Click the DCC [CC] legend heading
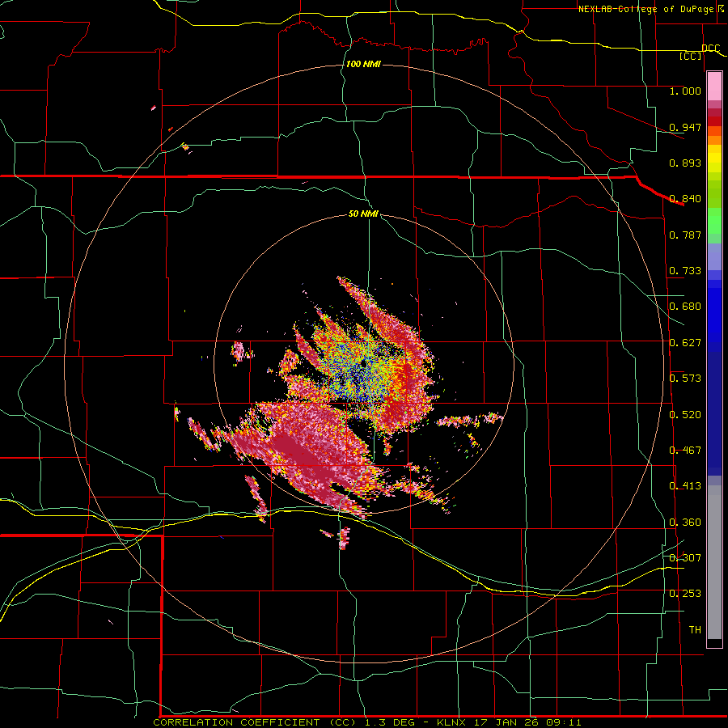Image resolution: width=728 pixels, height=728 pixels. click(x=698, y=52)
